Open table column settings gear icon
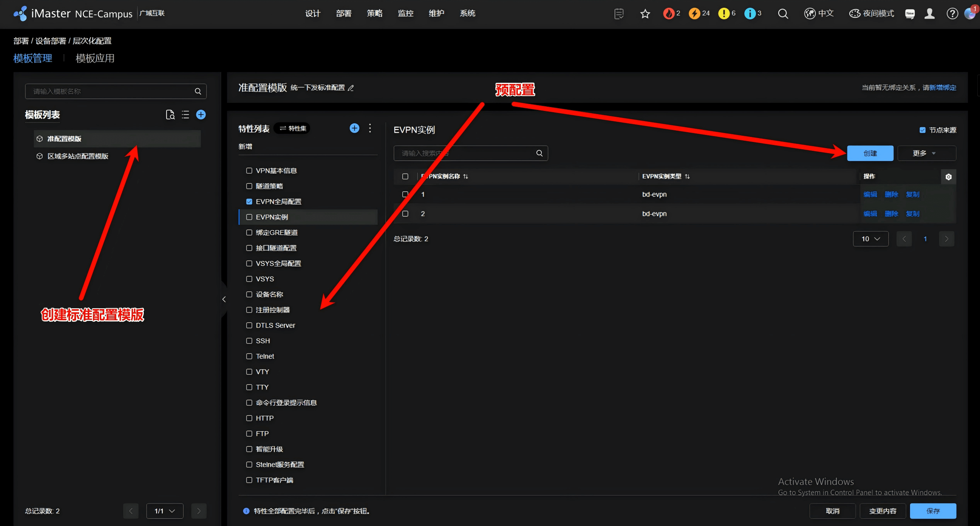 coord(948,177)
